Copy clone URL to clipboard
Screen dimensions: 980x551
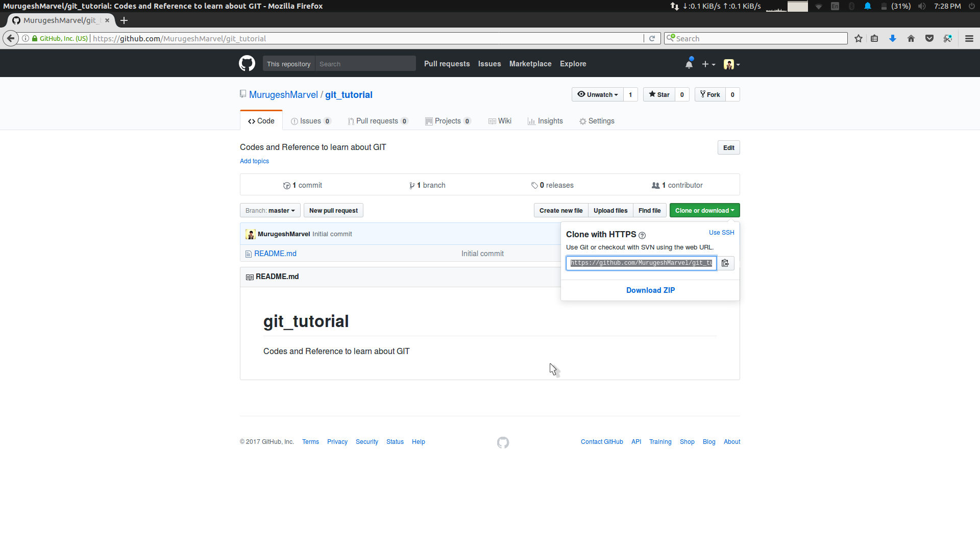[x=725, y=263]
